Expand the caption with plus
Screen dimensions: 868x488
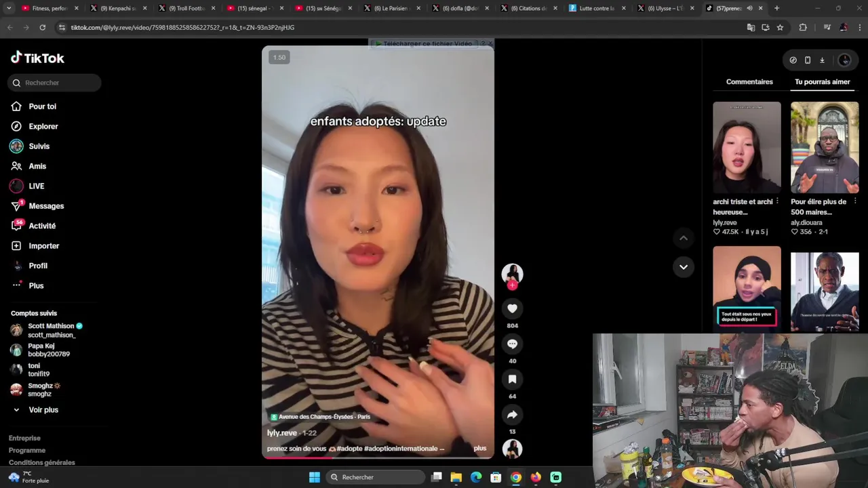(x=480, y=448)
